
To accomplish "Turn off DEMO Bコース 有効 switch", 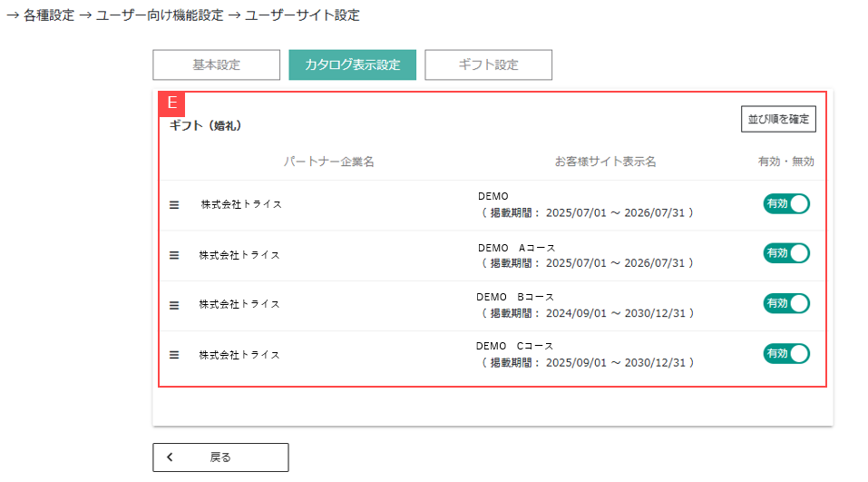I will (785, 303).
